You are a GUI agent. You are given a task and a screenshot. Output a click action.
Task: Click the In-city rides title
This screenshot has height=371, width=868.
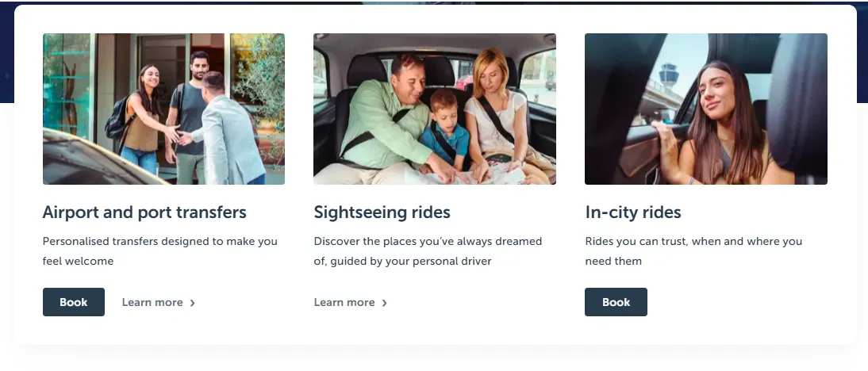coord(632,212)
